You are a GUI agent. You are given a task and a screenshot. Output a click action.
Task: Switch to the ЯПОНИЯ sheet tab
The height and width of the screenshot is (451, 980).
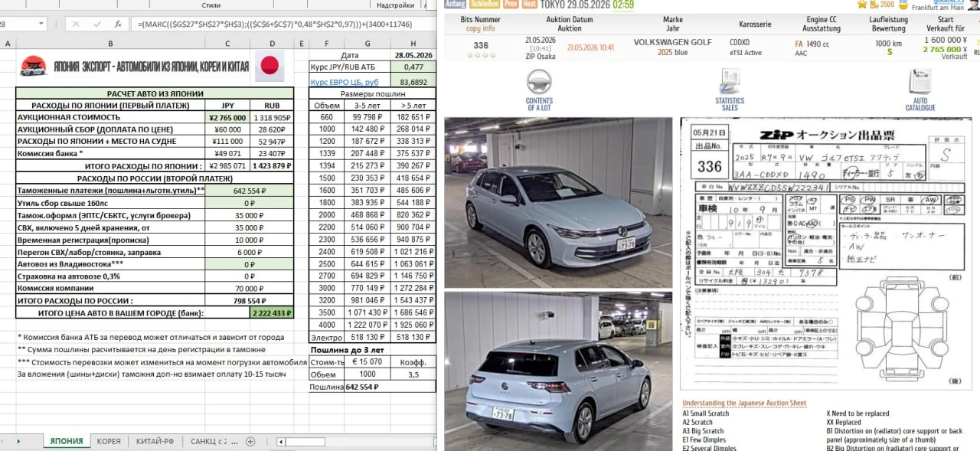(66, 442)
